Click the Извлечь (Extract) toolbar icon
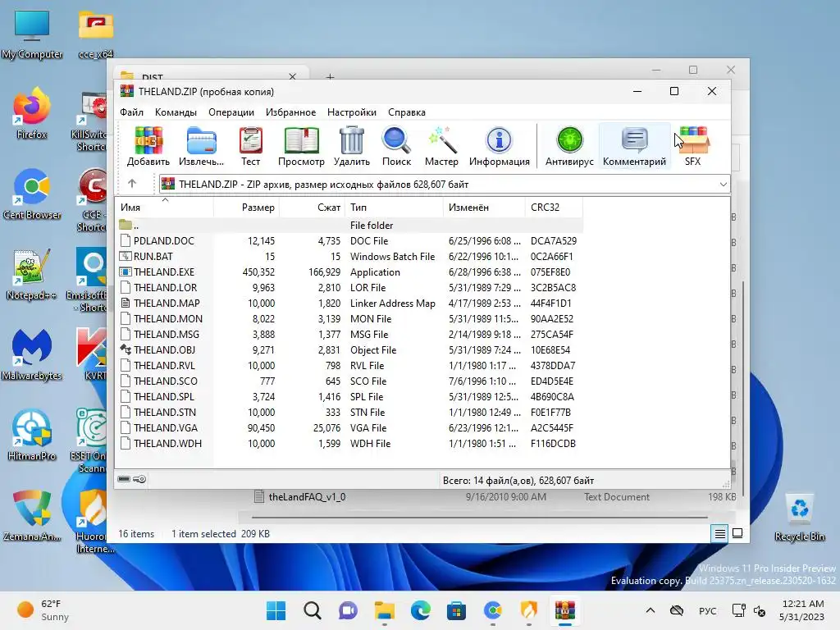Image resolution: width=840 pixels, height=630 pixels. (x=202, y=146)
